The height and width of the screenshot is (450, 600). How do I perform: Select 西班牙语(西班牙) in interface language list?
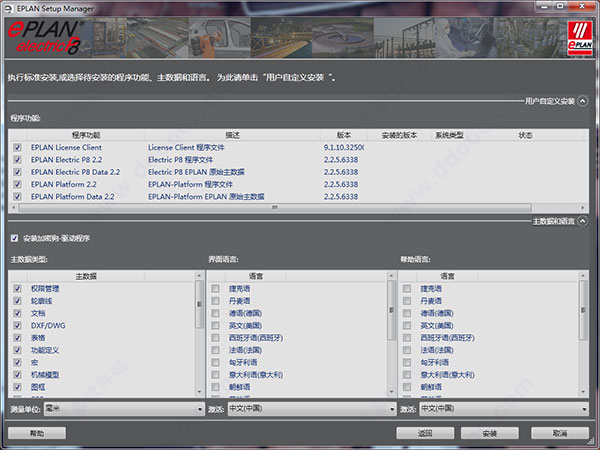coord(256,338)
